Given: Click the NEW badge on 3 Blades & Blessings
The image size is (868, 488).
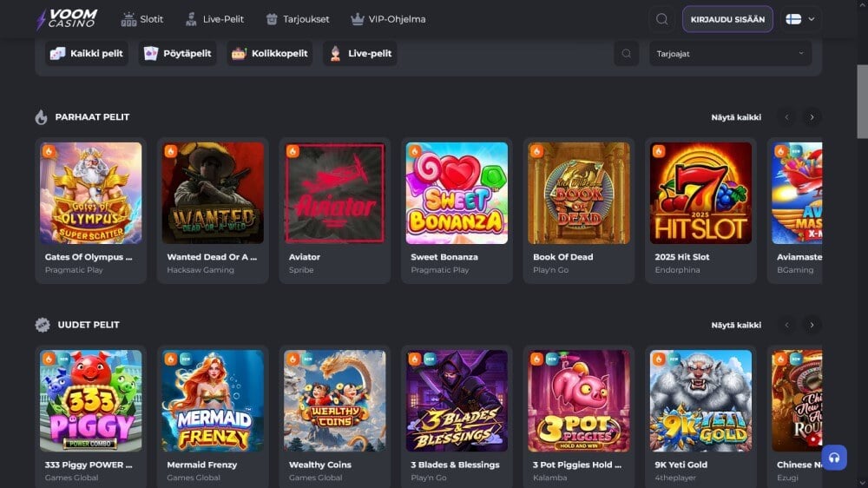Looking at the screenshot, I should click(430, 359).
